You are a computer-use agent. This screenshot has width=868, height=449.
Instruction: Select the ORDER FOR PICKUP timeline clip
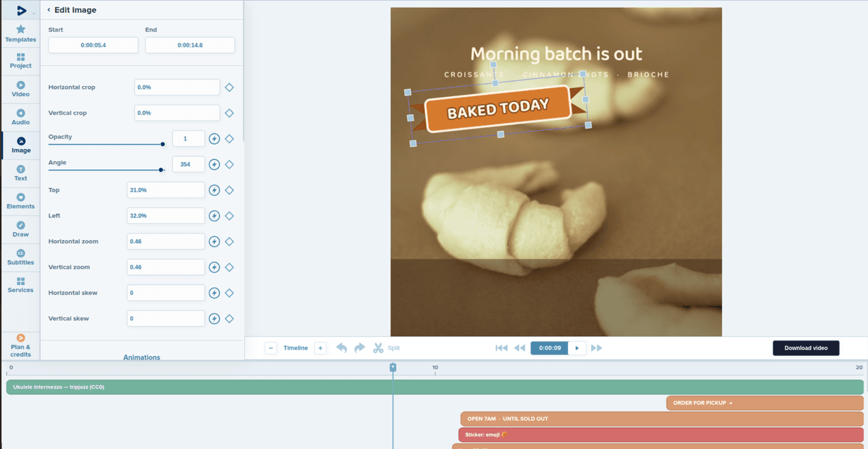[765, 403]
